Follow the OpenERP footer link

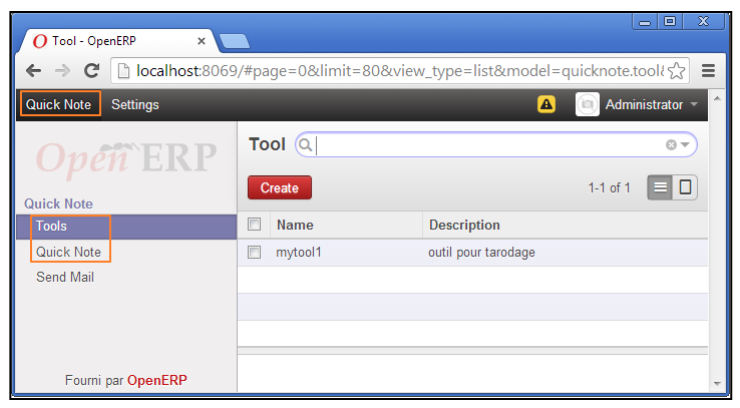coord(157,380)
